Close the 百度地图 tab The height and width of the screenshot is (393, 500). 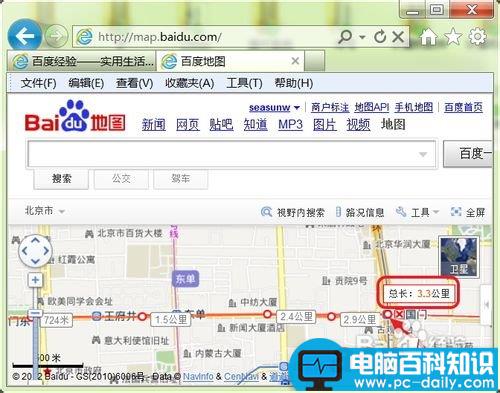pyautogui.click(x=295, y=61)
